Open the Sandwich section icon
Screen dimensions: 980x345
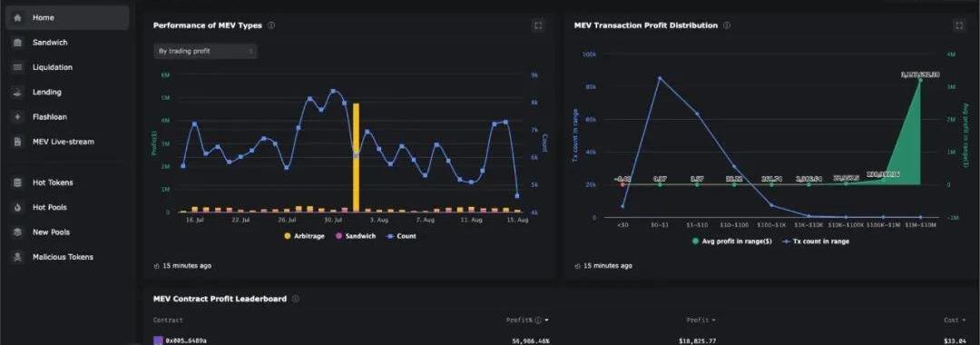tap(17, 43)
